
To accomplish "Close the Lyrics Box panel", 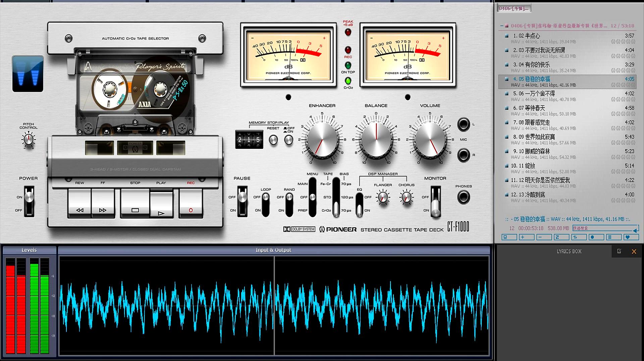I will pos(634,251).
